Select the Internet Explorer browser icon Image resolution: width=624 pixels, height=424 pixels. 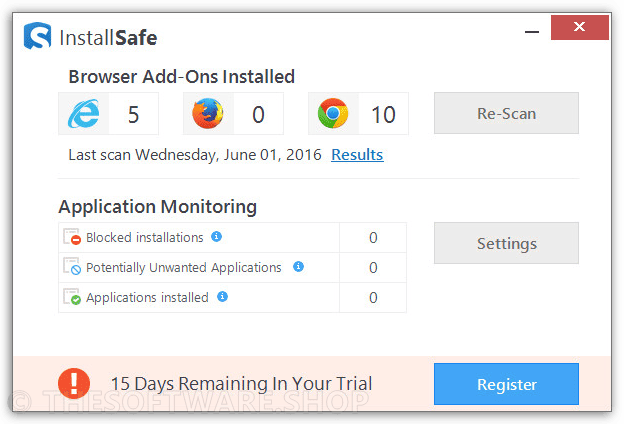point(84,114)
